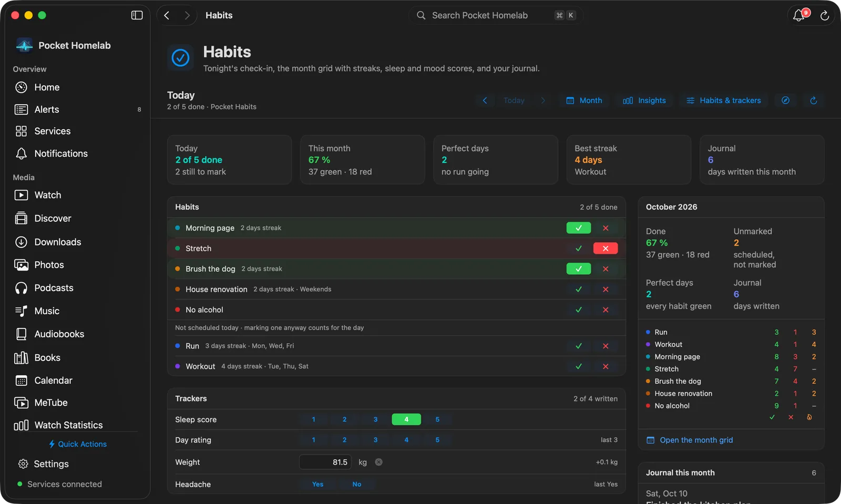Switch to the Month view
841x504 pixels.
[584, 100]
